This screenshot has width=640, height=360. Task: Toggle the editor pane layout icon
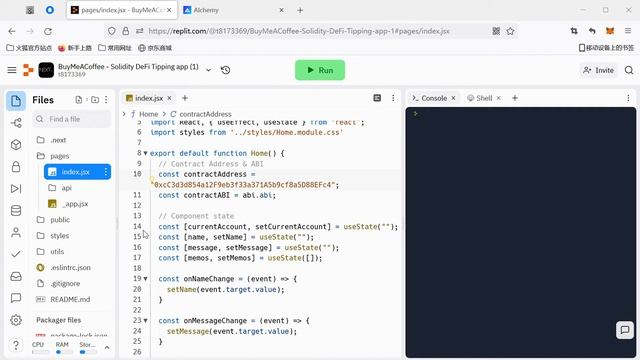click(377, 98)
